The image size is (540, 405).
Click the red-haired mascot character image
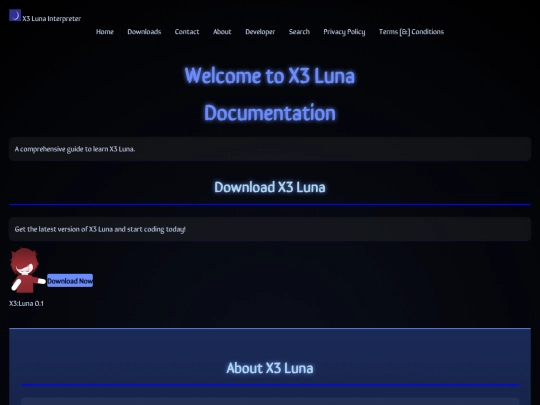click(x=27, y=270)
